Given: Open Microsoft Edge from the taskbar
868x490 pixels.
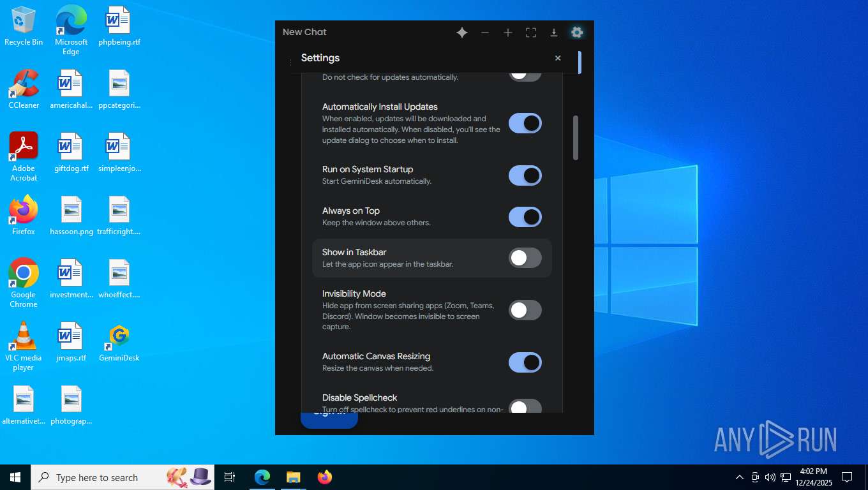Looking at the screenshot, I should (x=262, y=477).
